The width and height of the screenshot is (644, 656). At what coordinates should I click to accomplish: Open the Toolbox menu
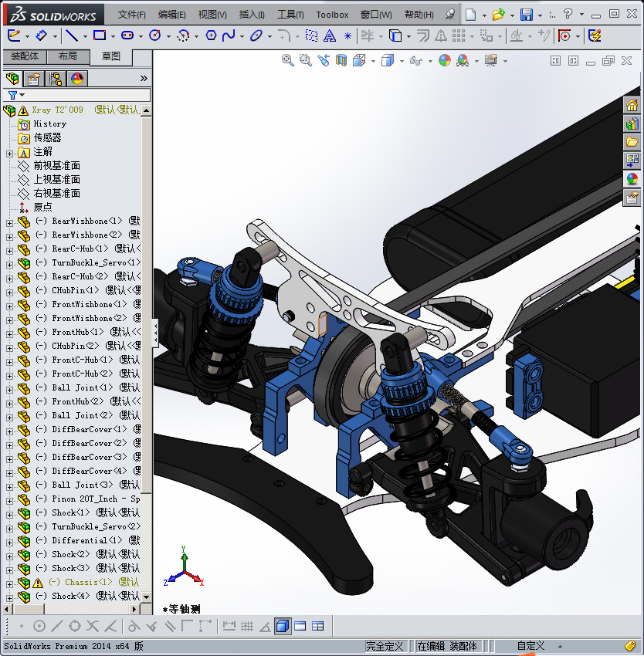coord(332,15)
